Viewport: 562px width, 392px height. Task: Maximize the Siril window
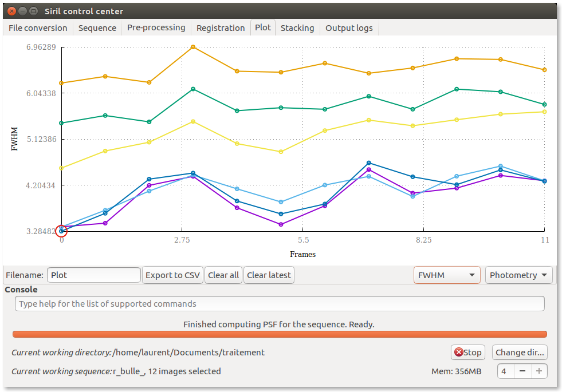click(x=33, y=11)
